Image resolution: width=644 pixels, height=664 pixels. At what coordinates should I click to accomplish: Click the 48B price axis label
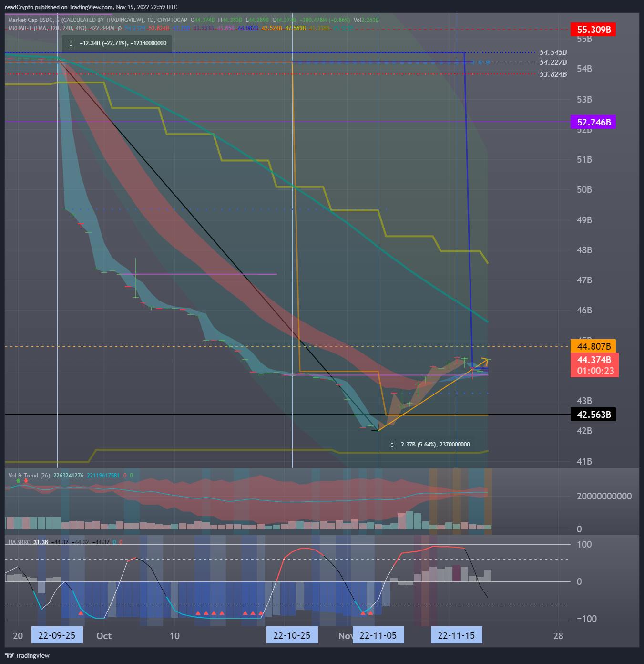(584, 250)
